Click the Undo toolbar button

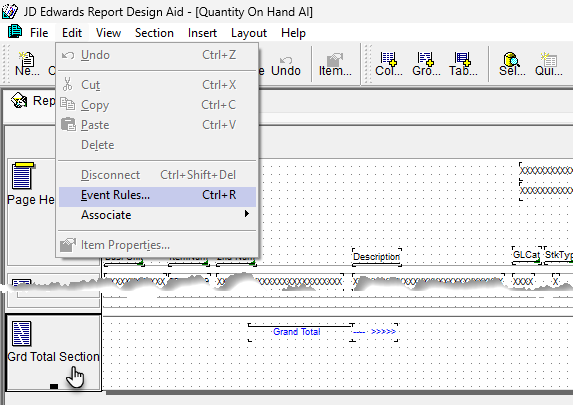[286, 65]
